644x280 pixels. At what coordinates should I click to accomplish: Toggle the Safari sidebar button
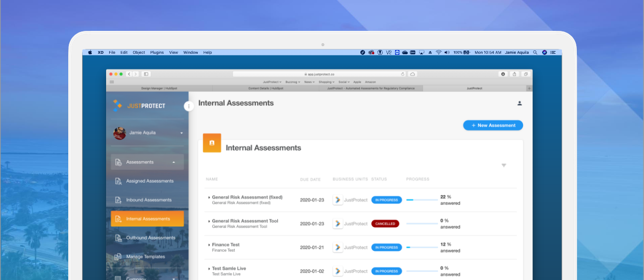point(146,74)
